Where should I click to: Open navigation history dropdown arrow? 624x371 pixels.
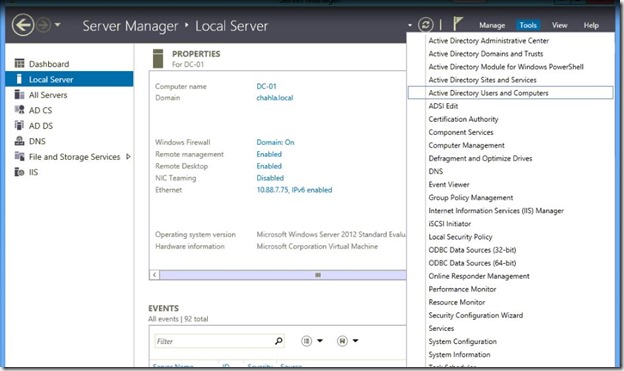tap(58, 25)
